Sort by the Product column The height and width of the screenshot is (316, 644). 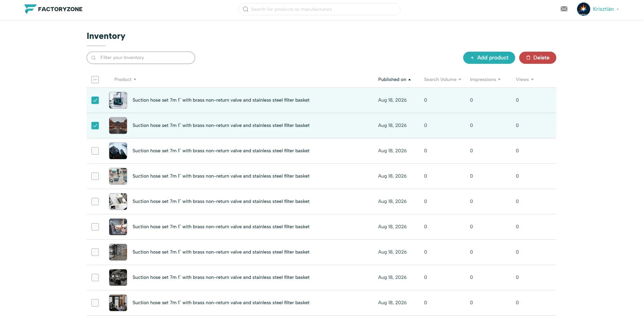pyautogui.click(x=125, y=80)
